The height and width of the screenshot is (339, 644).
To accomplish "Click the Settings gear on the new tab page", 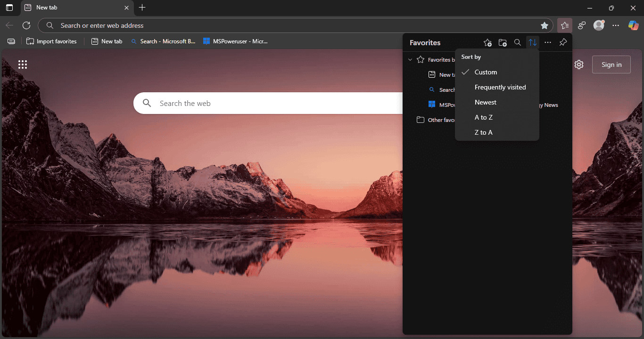I will click(x=579, y=65).
